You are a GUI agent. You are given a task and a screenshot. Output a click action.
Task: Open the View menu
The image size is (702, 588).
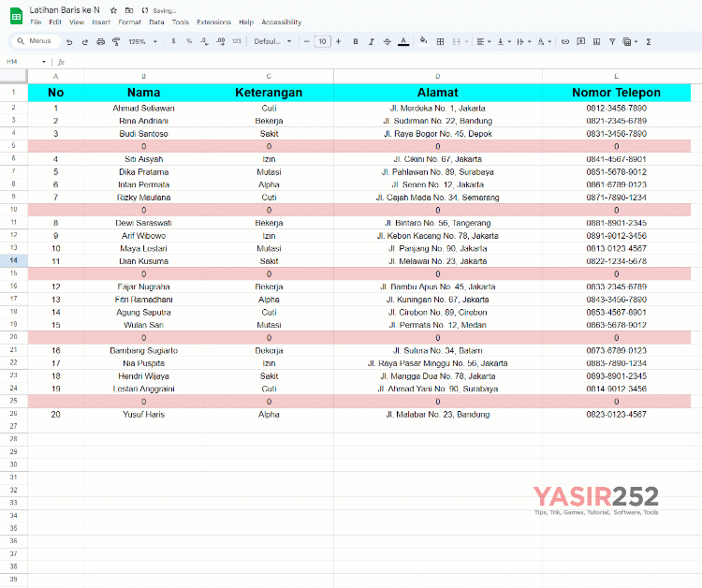tap(77, 22)
